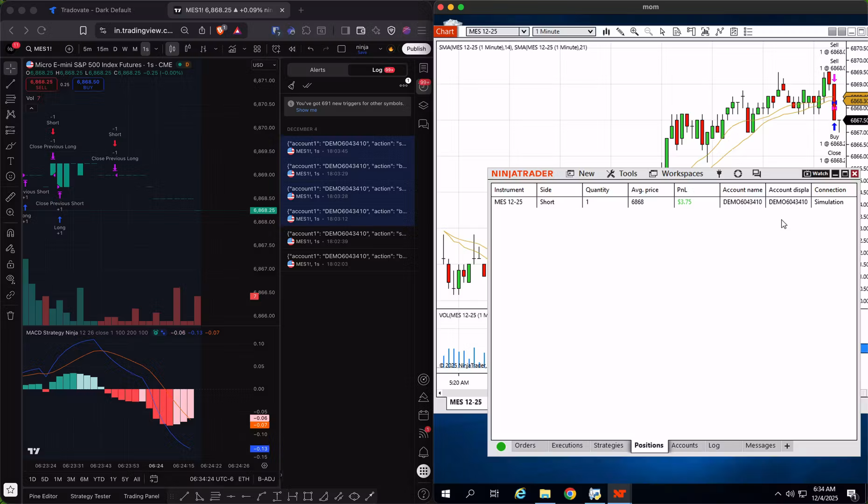This screenshot has width=868, height=504.
Task: Expand the candle style dropdown in TradingView
Action: click(x=216, y=49)
